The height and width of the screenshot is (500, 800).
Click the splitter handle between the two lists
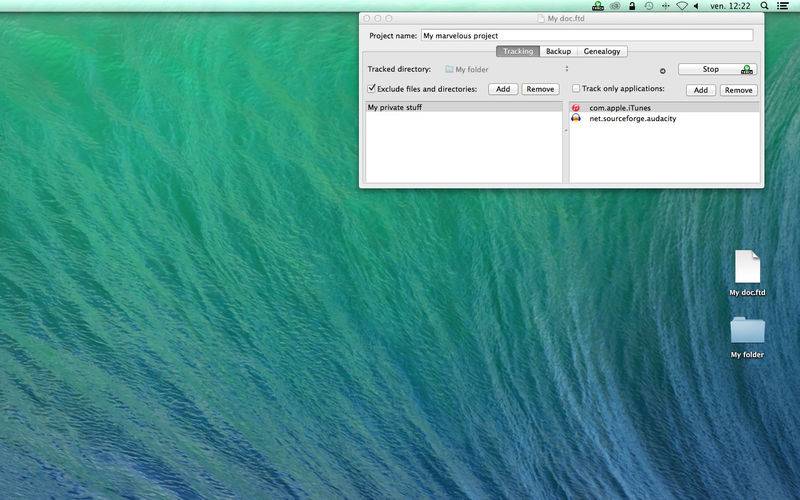[565, 131]
